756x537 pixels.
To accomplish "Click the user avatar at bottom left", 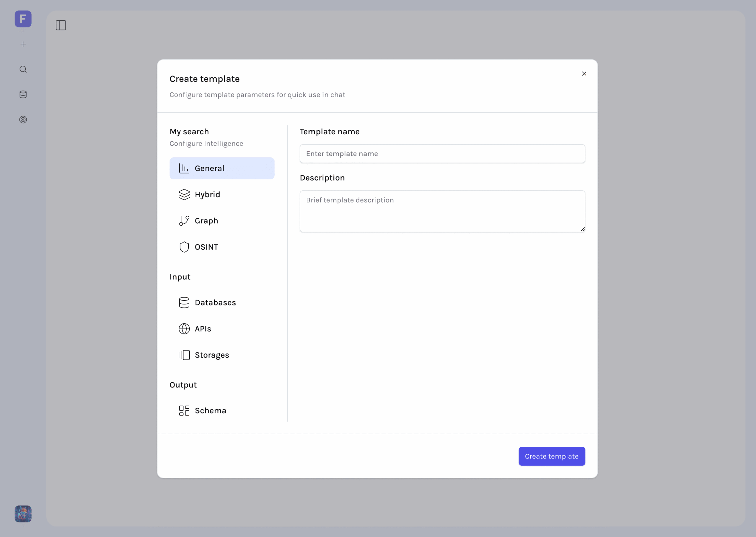I will pos(23,513).
